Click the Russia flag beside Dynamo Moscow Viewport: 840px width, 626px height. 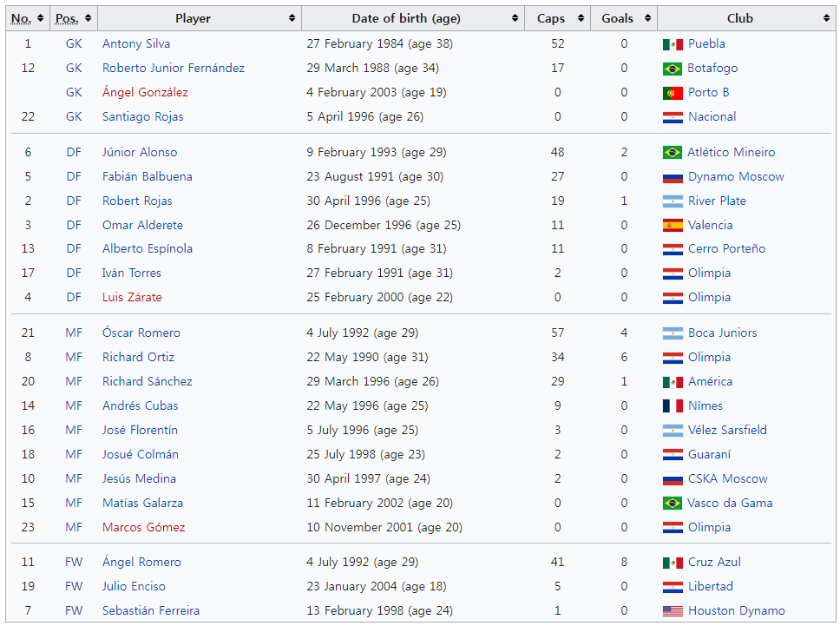click(673, 177)
